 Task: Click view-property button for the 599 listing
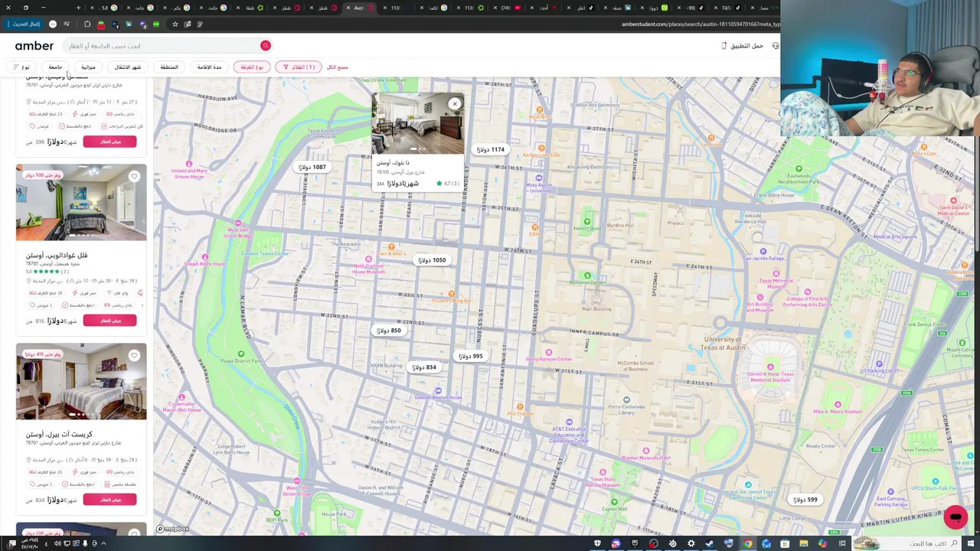click(x=109, y=142)
